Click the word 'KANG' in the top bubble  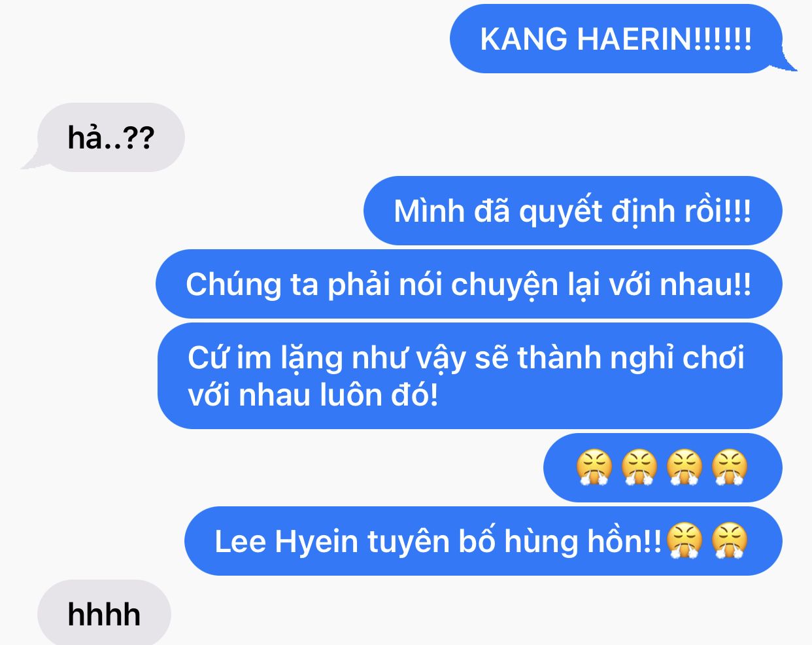(x=524, y=39)
